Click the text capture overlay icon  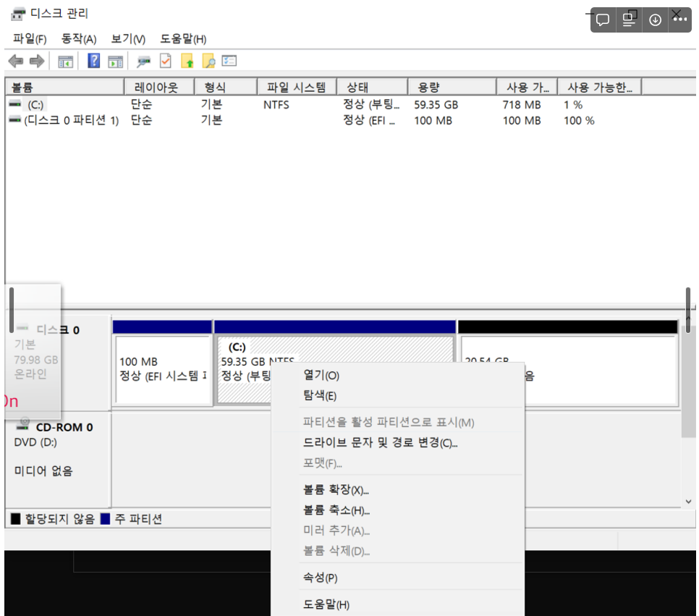(x=629, y=20)
